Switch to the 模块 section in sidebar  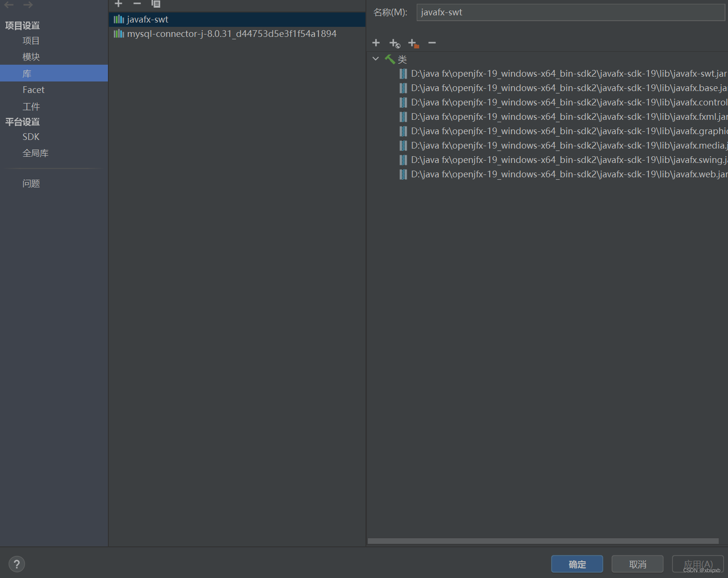point(31,57)
